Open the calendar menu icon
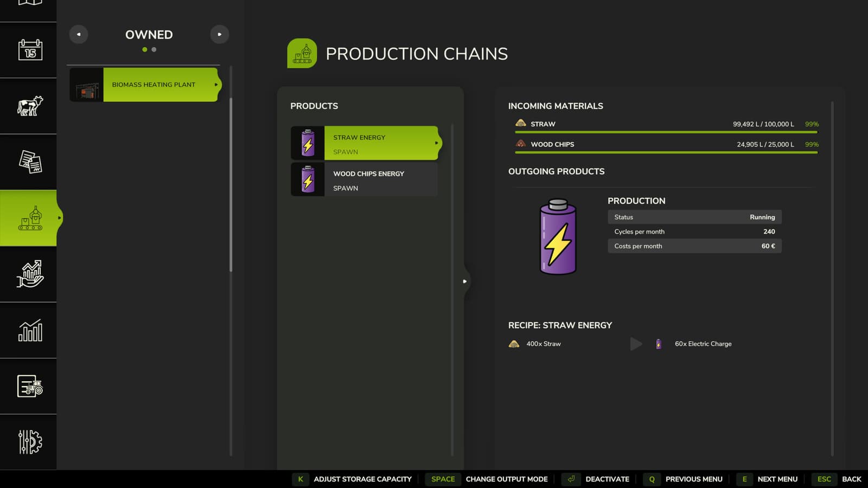Screen dimensions: 868x488 (30, 50)
